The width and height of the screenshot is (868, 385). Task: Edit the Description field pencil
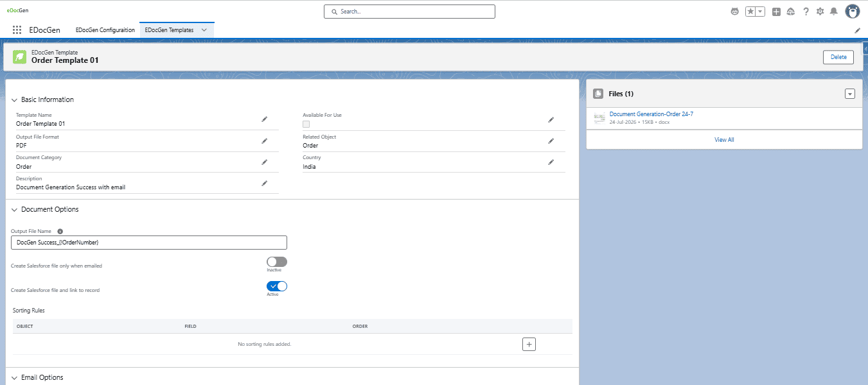(x=264, y=183)
